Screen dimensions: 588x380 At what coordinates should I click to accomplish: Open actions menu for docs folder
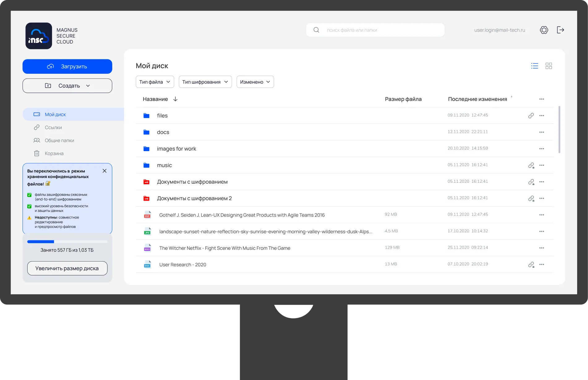(x=542, y=132)
